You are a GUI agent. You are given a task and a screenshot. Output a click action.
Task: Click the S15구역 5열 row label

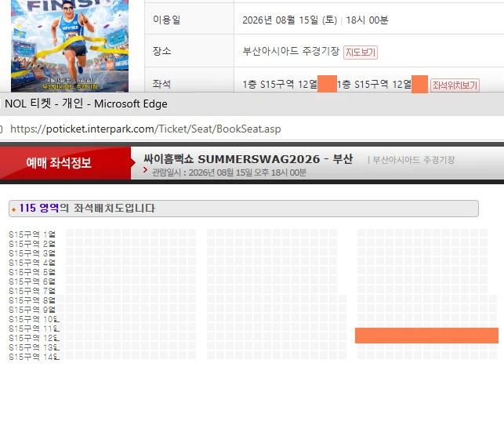coord(32,272)
